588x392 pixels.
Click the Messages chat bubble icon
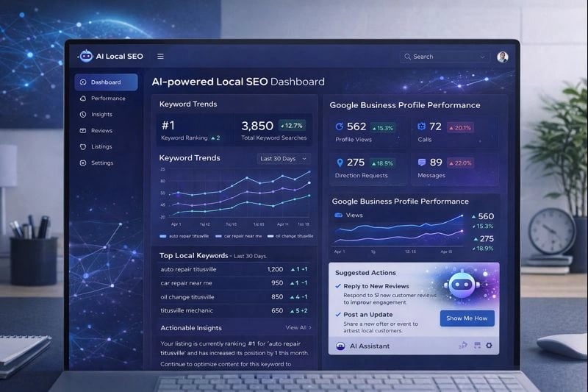[422, 162]
